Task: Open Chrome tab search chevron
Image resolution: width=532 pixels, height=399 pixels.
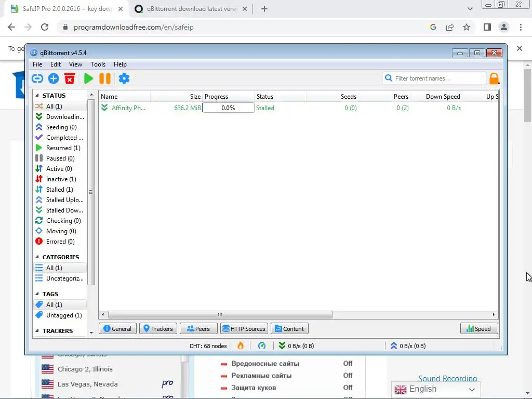Action: tap(470, 9)
